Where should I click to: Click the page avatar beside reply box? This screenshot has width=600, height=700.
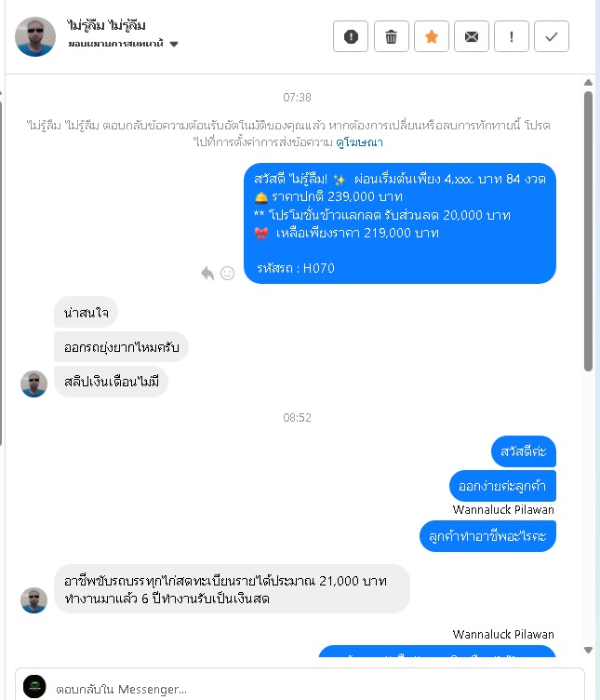34,687
